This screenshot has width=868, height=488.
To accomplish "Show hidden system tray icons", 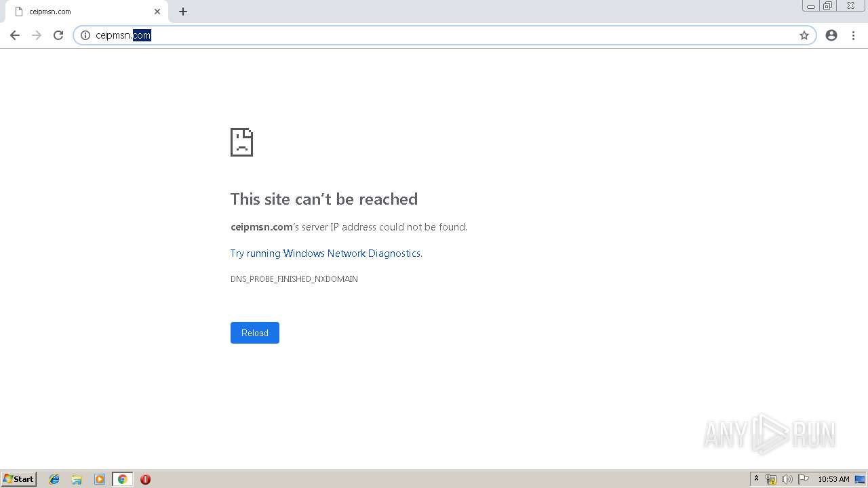I will click(757, 479).
